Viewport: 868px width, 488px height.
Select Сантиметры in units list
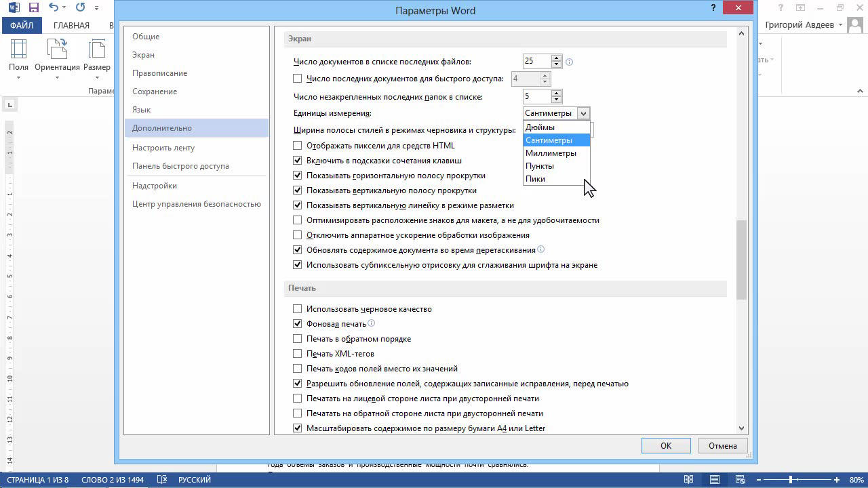[557, 140]
